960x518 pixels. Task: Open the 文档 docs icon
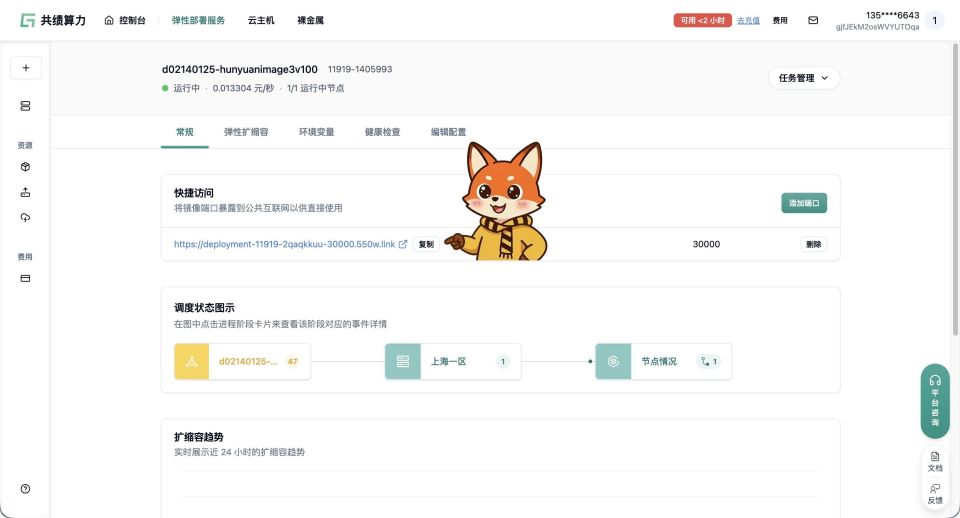point(935,462)
